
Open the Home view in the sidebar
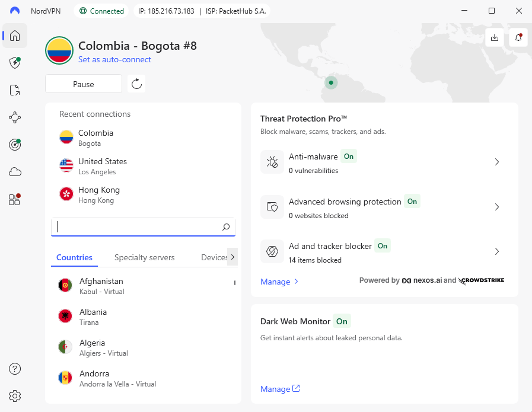(14, 36)
